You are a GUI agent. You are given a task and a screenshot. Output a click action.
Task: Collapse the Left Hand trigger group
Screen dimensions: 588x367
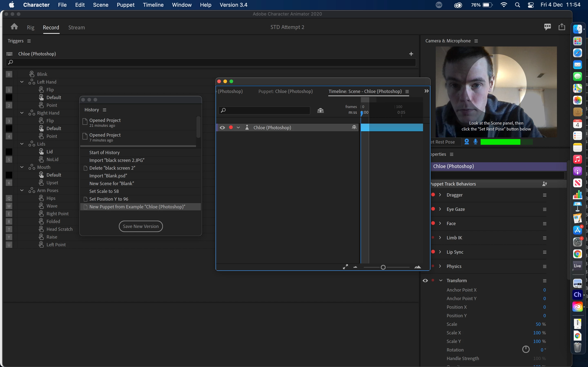tap(22, 82)
